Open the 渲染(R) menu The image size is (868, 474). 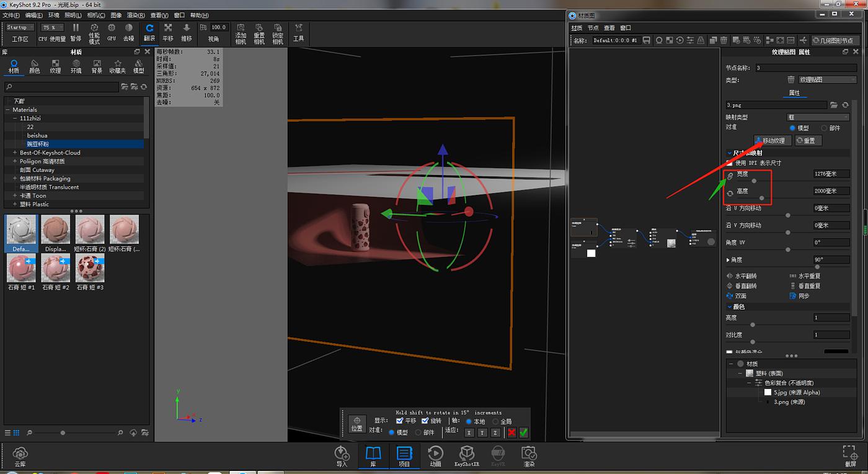[135, 15]
